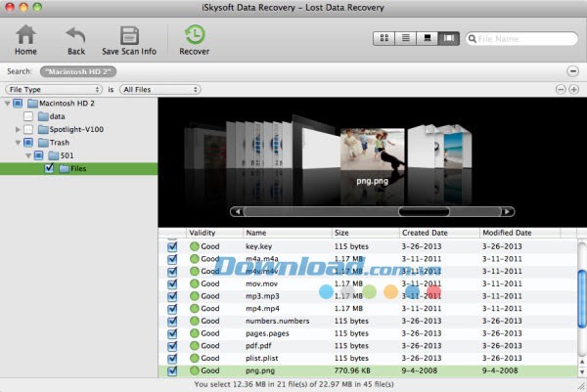Sort by the Name column header

(x=287, y=233)
